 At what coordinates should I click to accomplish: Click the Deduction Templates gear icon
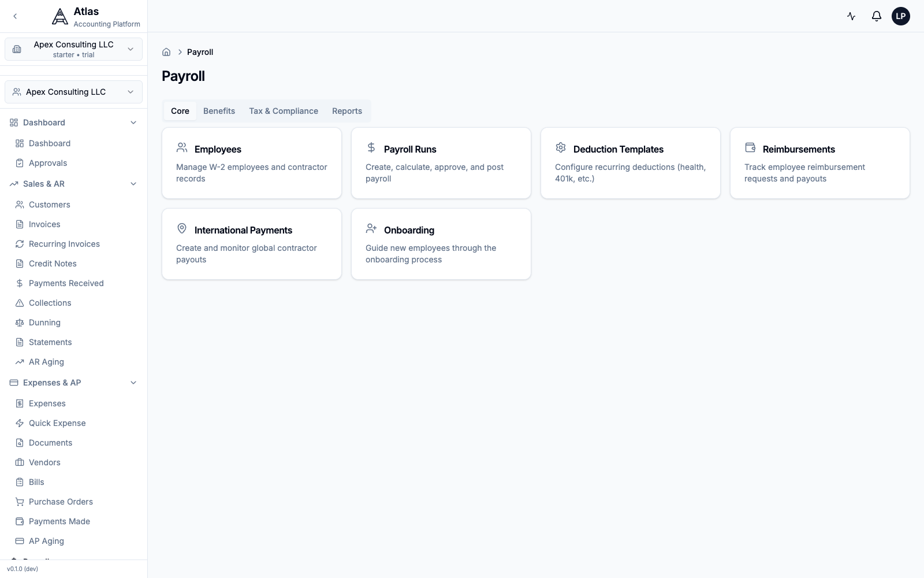pos(561,148)
